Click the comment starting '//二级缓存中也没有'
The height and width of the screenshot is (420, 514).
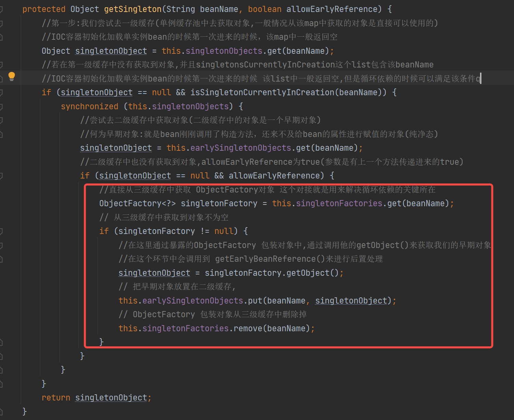(x=272, y=162)
